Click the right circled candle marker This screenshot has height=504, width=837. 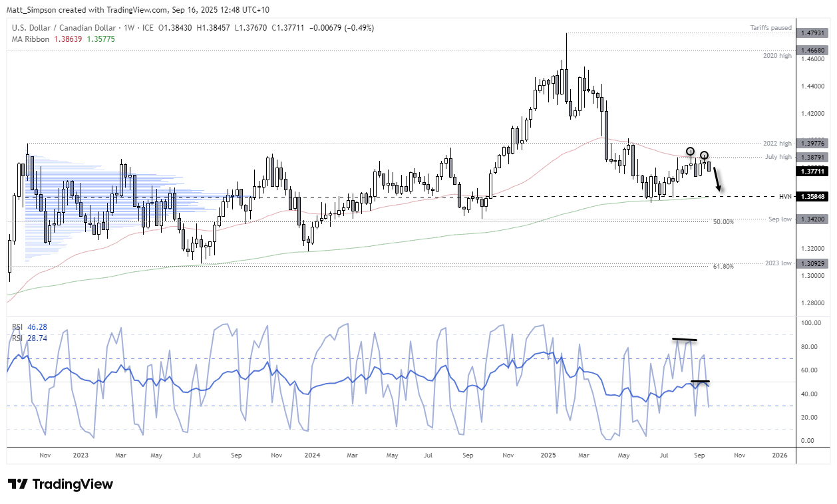coord(704,155)
